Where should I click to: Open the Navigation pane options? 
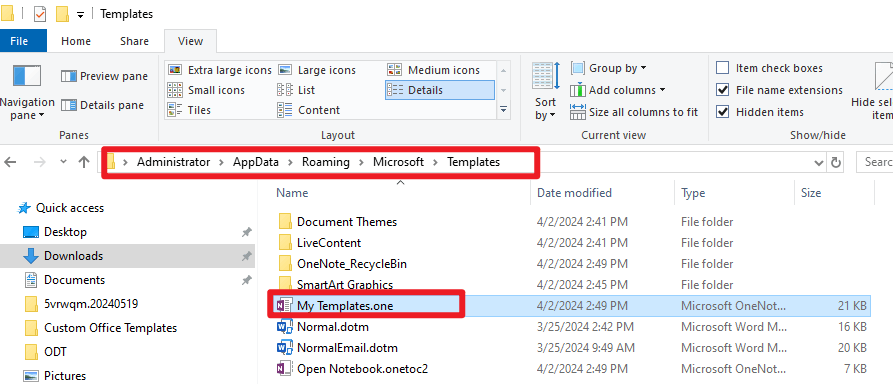27,91
